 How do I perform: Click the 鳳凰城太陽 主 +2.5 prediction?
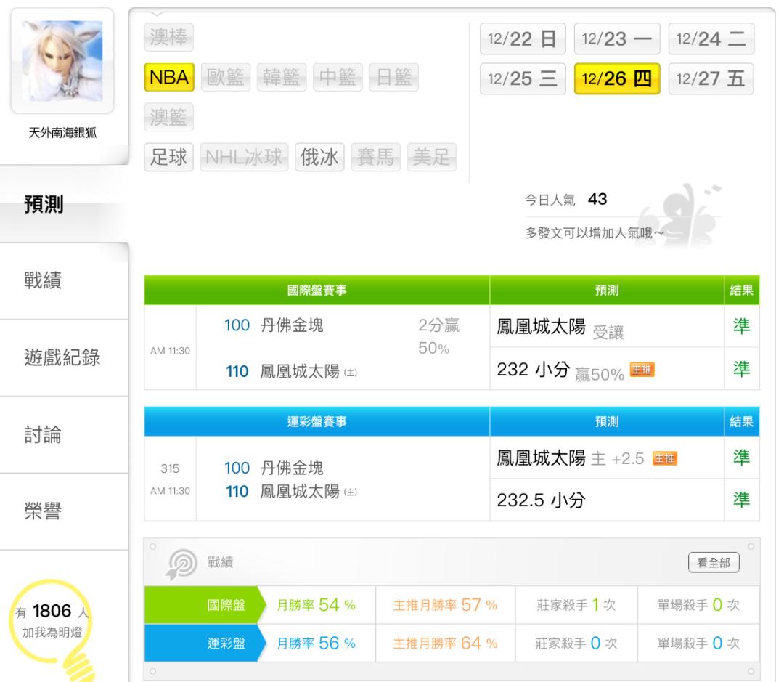[x=570, y=458]
